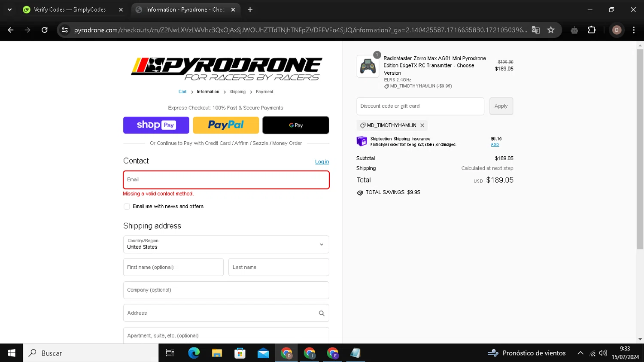Open Chrome three-dot menu
Viewport: 644px width, 362px height.
(x=634, y=30)
